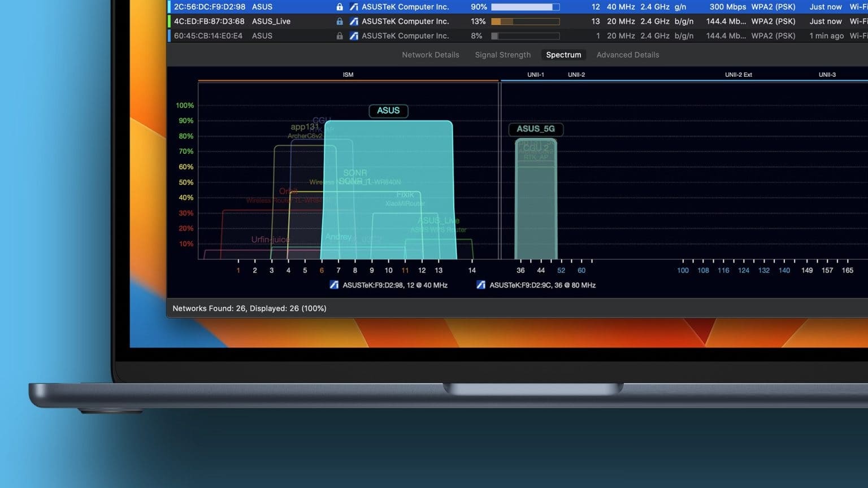Image resolution: width=868 pixels, height=488 pixels.
Task: Select the Spectrum tab
Action: 563,55
